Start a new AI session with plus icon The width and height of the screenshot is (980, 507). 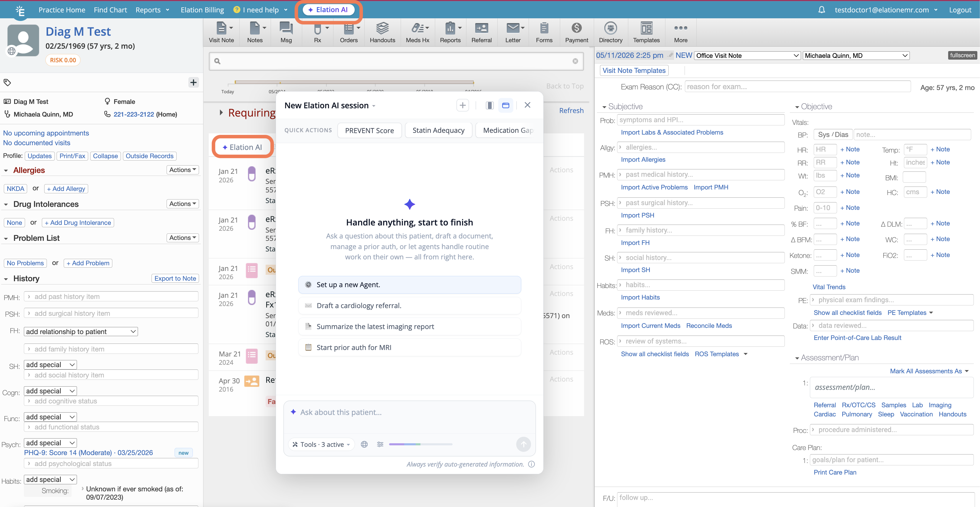[462, 106]
